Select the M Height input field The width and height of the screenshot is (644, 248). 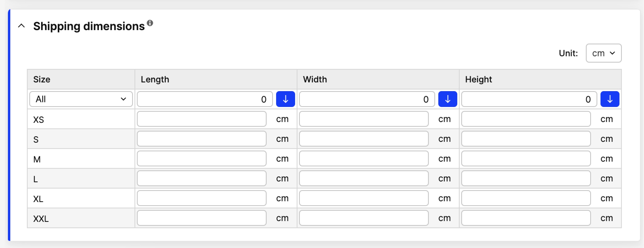[526, 158]
